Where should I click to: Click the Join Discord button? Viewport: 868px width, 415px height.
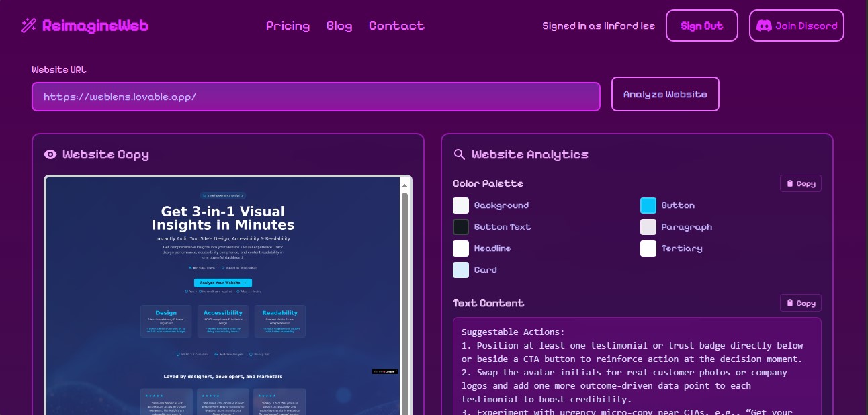[797, 26]
